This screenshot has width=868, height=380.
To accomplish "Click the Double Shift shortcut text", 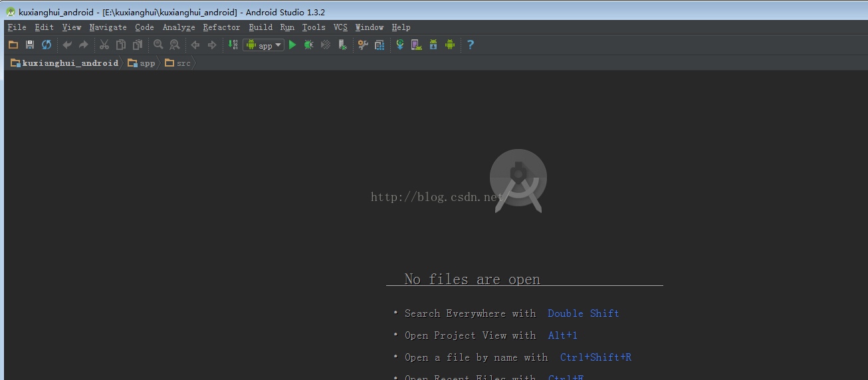I will (x=584, y=313).
